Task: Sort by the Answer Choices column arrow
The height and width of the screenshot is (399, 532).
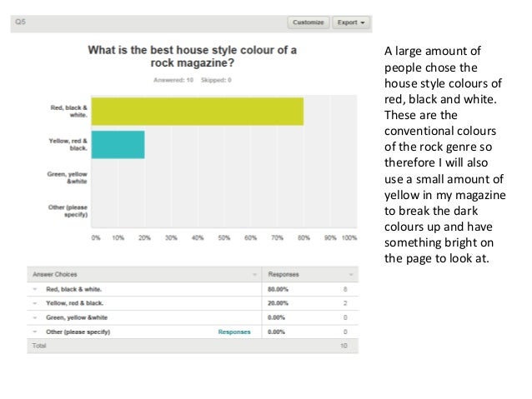Action: 253,273
